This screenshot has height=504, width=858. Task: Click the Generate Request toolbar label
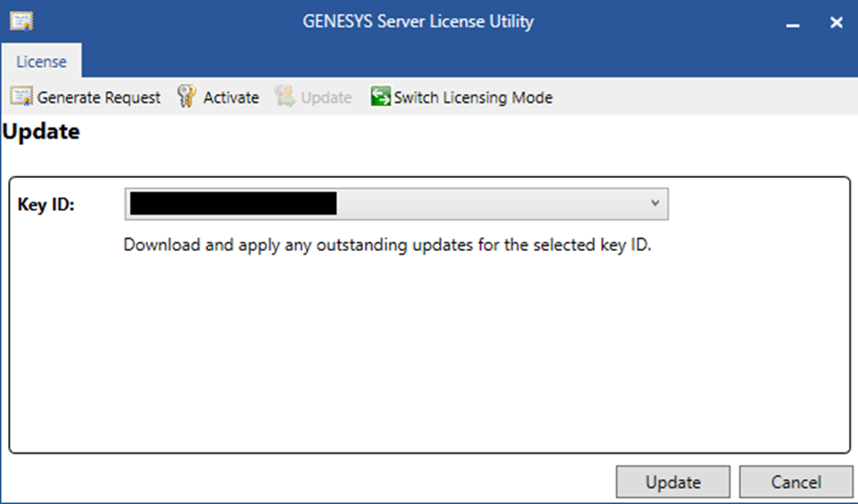click(x=99, y=97)
